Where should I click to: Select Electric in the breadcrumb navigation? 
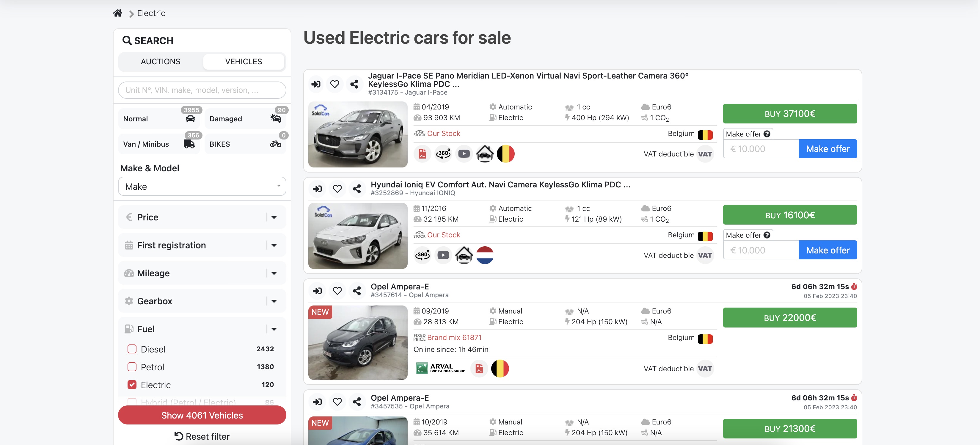tap(151, 13)
